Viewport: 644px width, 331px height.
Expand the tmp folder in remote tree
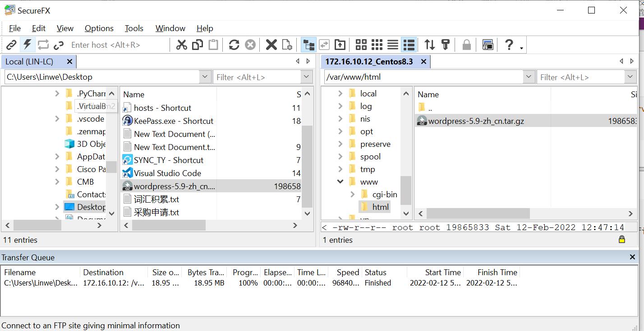[x=340, y=169]
